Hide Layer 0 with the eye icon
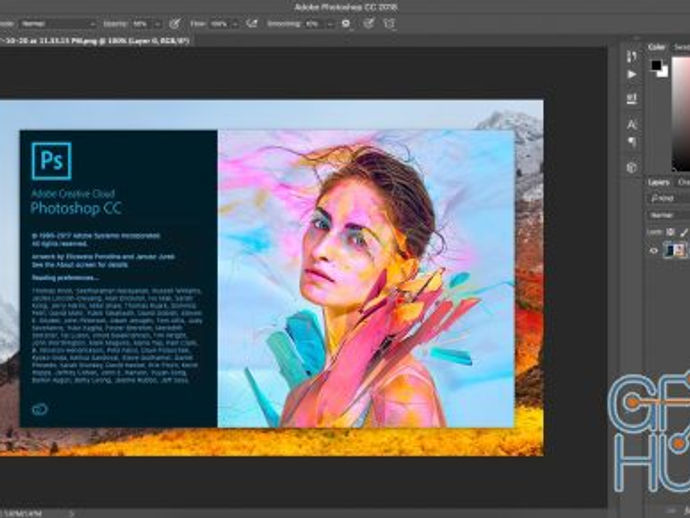Image resolution: width=690 pixels, height=518 pixels. [653, 251]
